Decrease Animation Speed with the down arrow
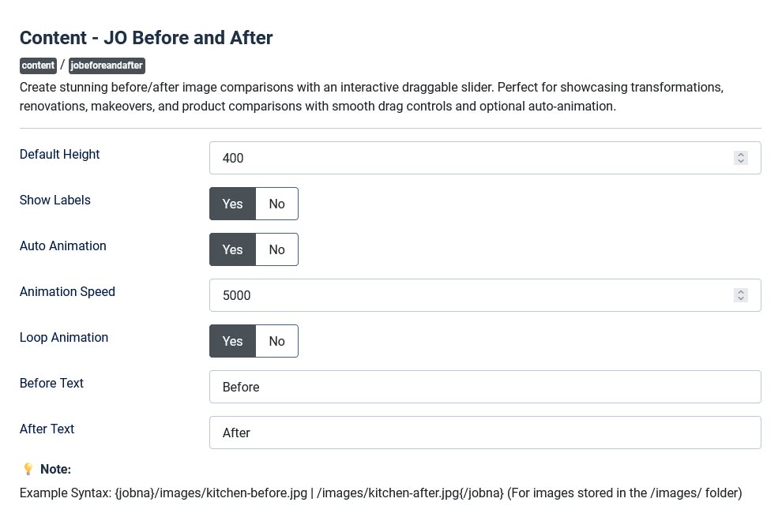782x532 pixels. (x=740, y=299)
